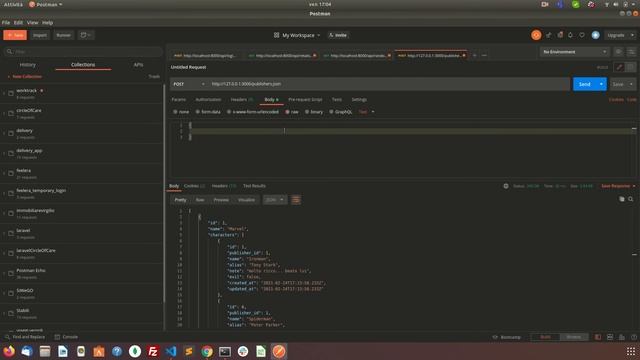Expand the delivery_app collection

click(x=4, y=153)
